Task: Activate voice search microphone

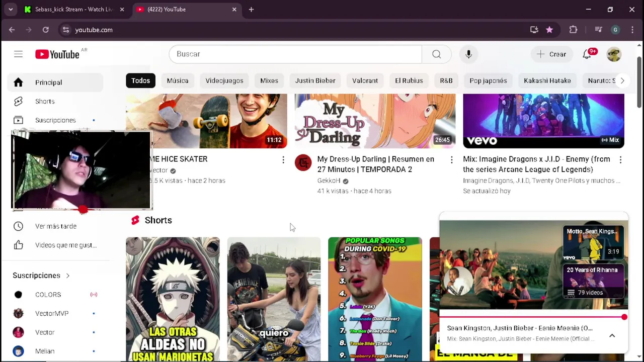Action: pos(468,54)
